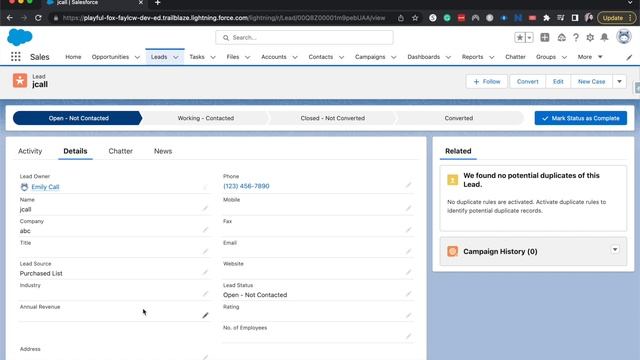This screenshot has height=360, width=640.
Task: Edit the No. of Employees pencil icon
Action: (408, 336)
